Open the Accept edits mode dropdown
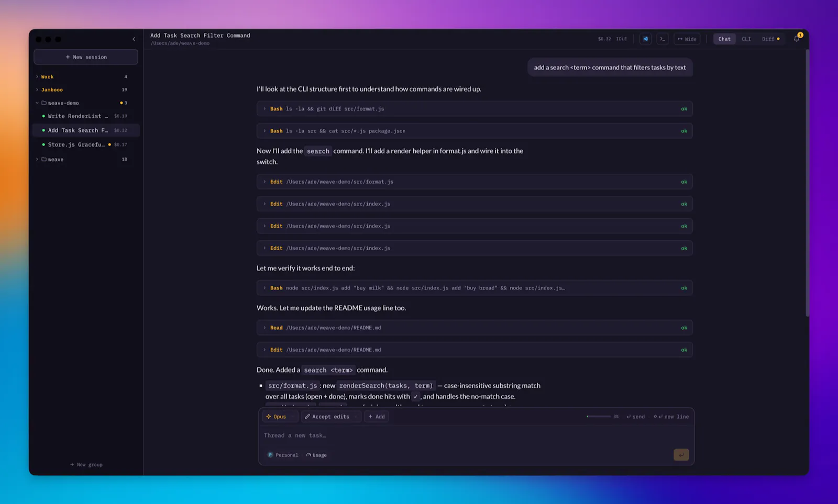Image resolution: width=838 pixels, height=504 pixels. pos(331,417)
